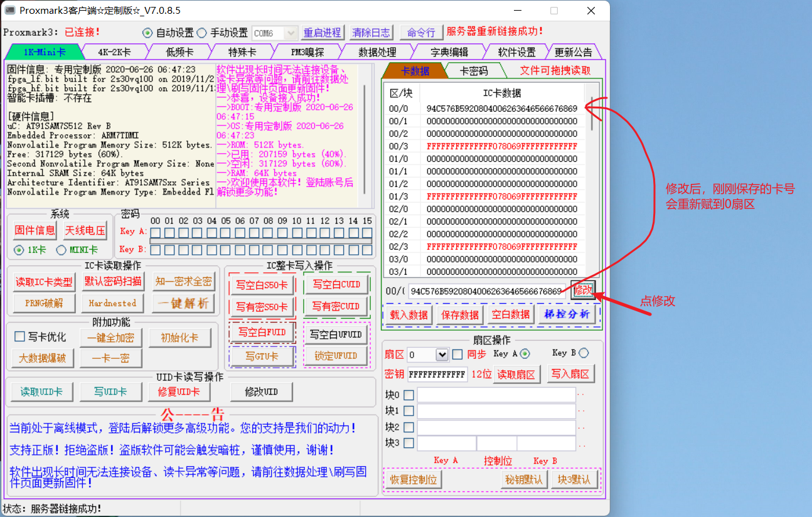The image size is (812, 517).
Task: Click 默认密码扫描 button
Action: point(113,282)
